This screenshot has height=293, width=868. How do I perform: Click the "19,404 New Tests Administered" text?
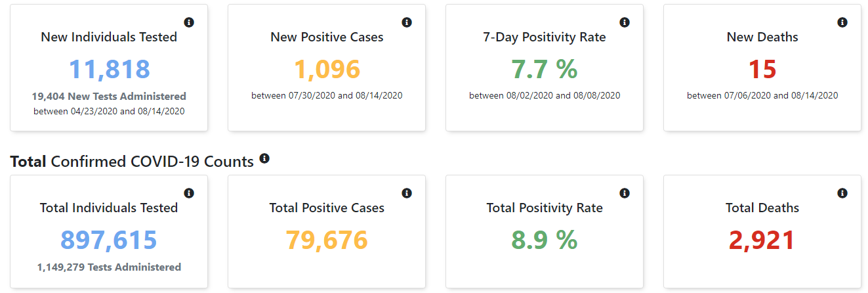tap(109, 96)
